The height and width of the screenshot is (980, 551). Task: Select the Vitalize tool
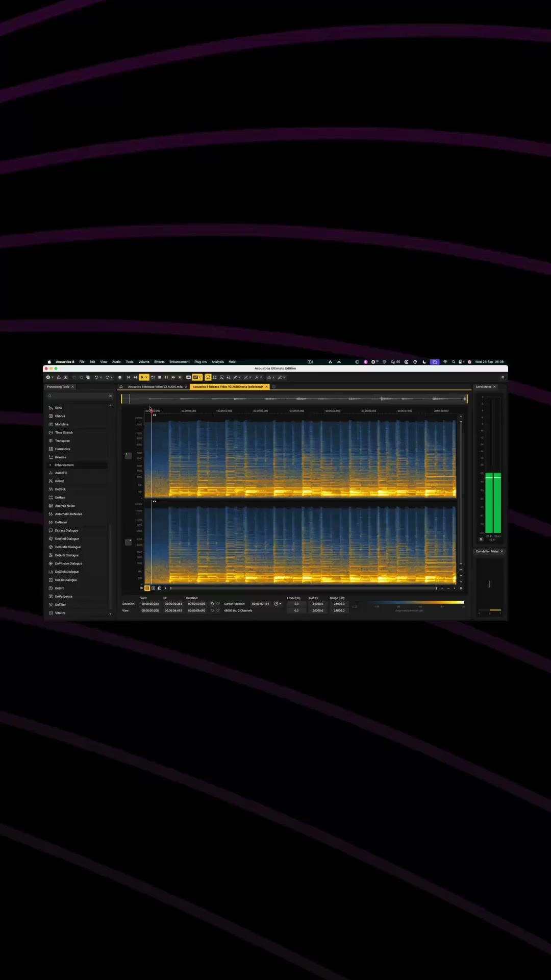[60, 612]
